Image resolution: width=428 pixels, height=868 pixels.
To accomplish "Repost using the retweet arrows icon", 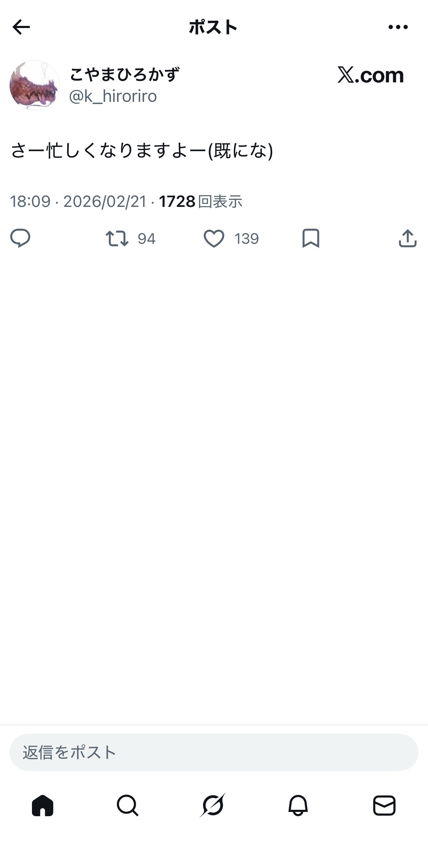I will [x=117, y=238].
